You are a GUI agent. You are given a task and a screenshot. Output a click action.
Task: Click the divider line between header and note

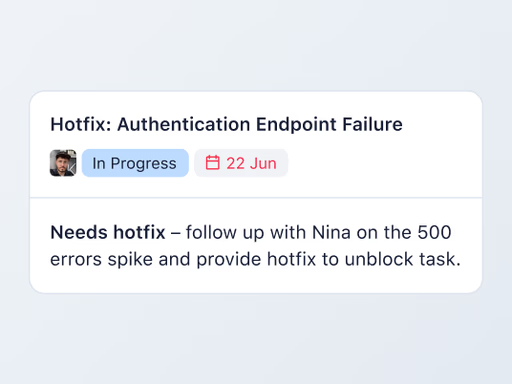tap(256, 197)
